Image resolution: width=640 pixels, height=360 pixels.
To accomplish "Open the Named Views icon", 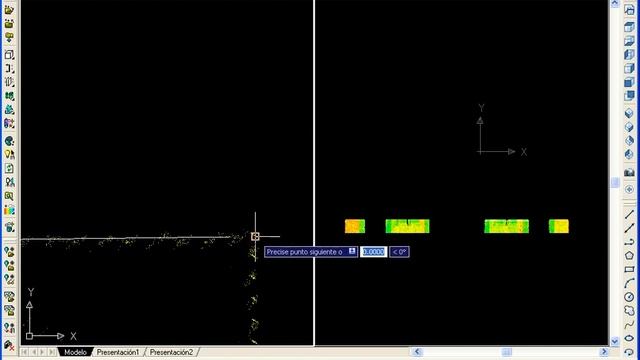I will 629,10.
